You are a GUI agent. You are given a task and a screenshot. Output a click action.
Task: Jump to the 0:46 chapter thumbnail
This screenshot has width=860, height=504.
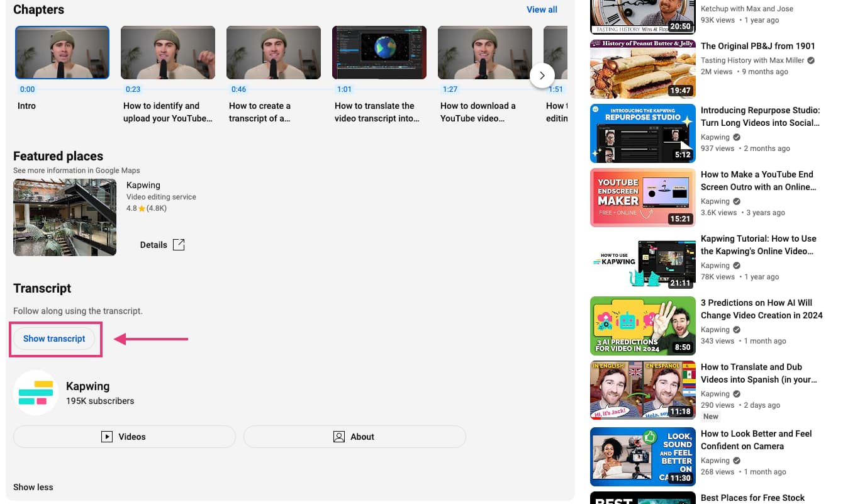(x=274, y=52)
